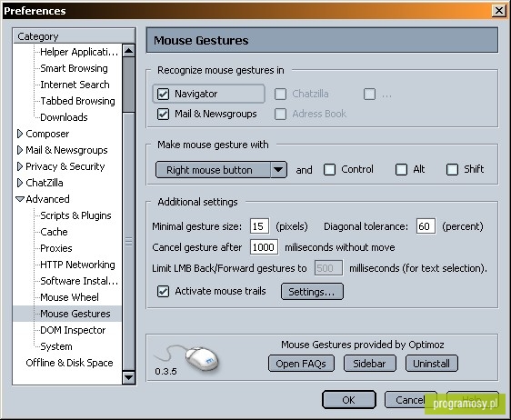Viewport: 511px width, 420px height.
Task: Disable Activate mouse trails checkbox
Action: tap(163, 291)
